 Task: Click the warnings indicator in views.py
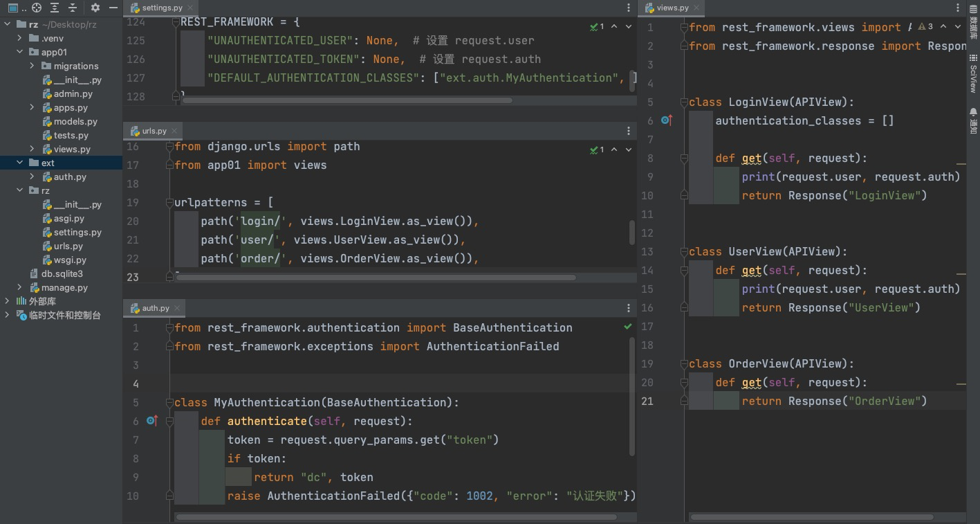(x=925, y=26)
